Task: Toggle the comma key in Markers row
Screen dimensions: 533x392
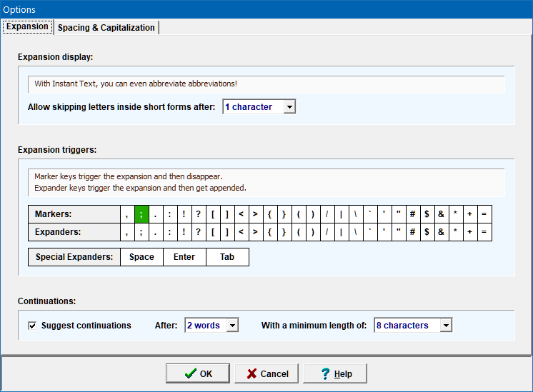Action: point(127,214)
